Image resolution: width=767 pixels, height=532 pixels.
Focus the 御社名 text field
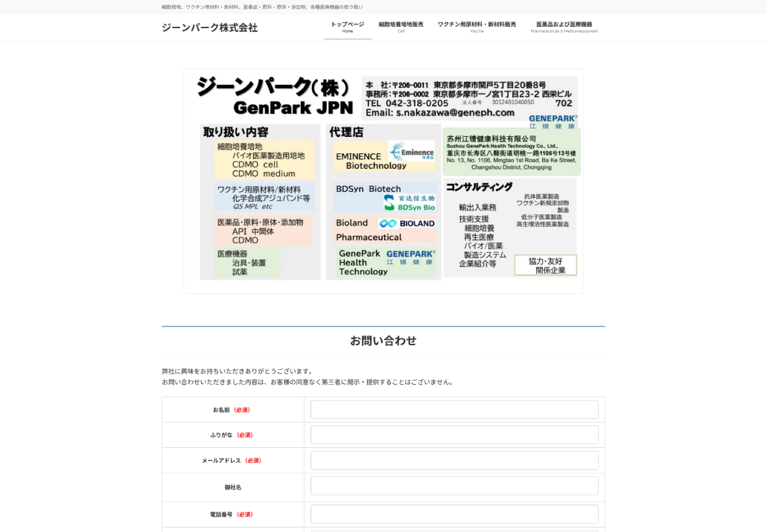tap(454, 486)
